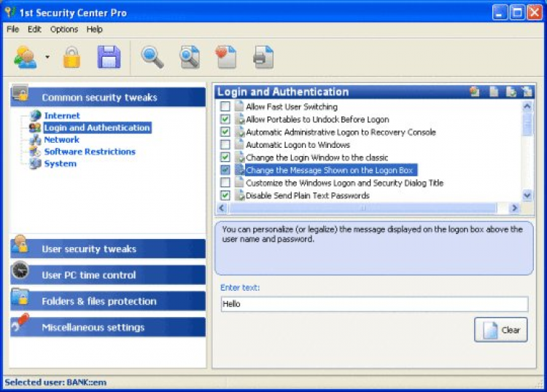Click the floppy disk save icon

[109, 57]
